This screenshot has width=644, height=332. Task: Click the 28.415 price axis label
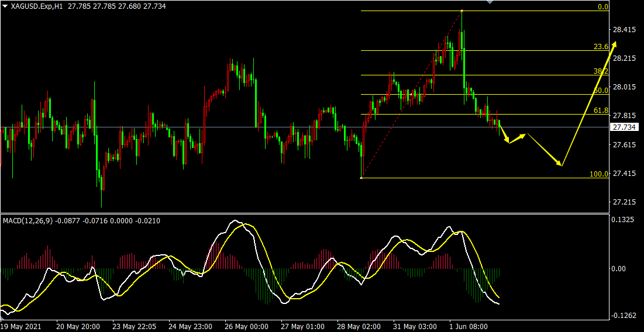click(x=624, y=30)
